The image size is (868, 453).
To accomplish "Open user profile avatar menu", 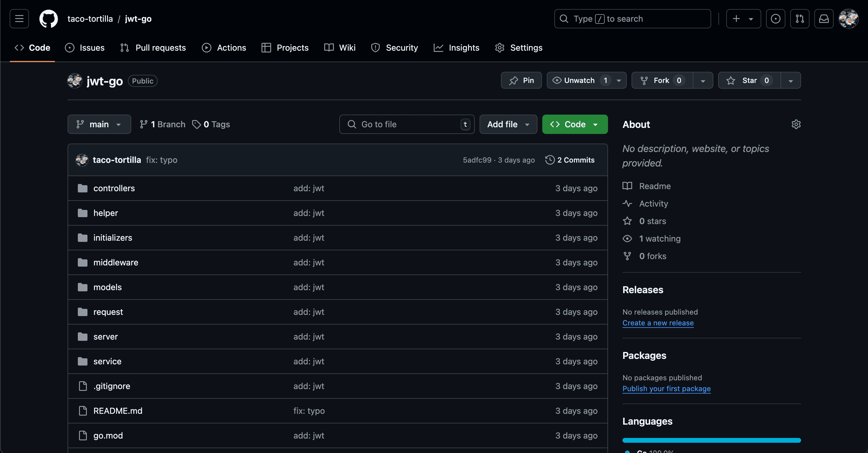I will tap(848, 19).
